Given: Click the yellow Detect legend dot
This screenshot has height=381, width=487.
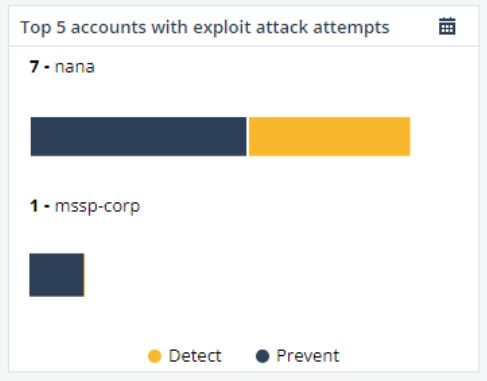Looking at the screenshot, I should (155, 356).
